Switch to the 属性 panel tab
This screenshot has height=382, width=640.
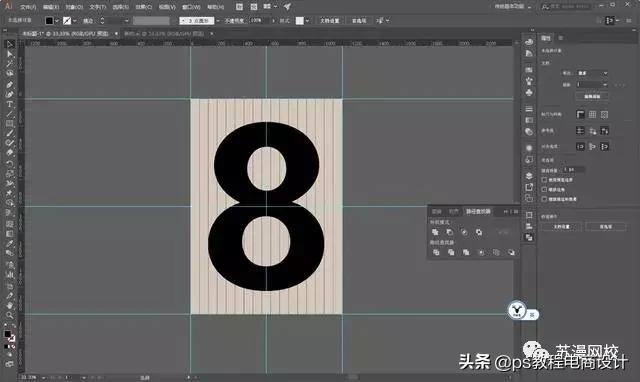[x=546, y=38]
